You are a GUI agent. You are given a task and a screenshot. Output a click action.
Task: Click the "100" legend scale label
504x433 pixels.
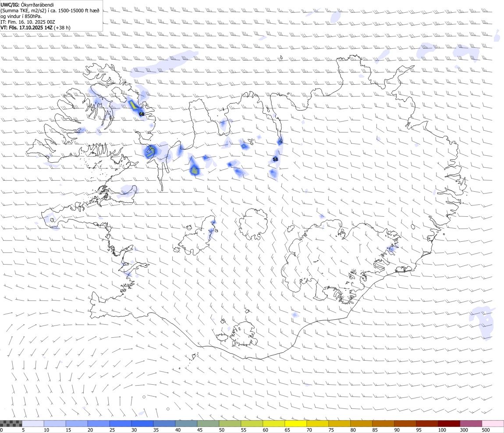[x=442, y=430]
